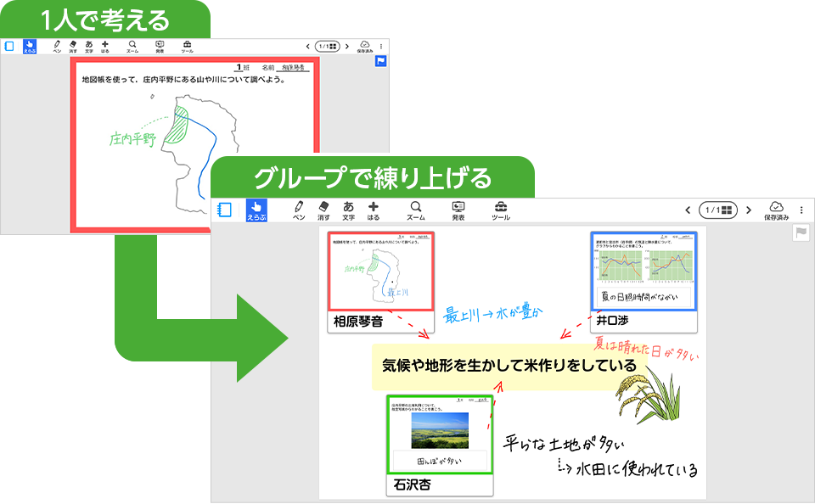Image resolution: width=815 pixels, height=504 pixels.
Task: Open the 1/1 page list in group window
Action: click(717, 210)
